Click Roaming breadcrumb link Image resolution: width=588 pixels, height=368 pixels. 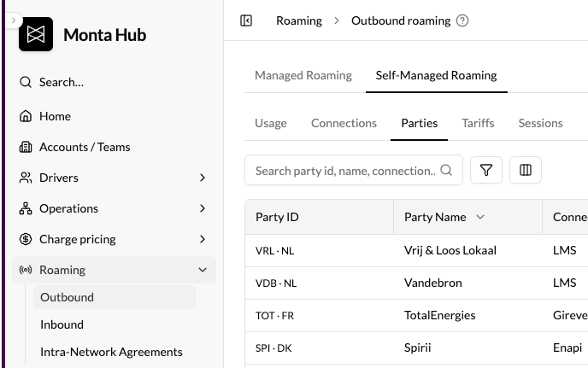pos(299,20)
